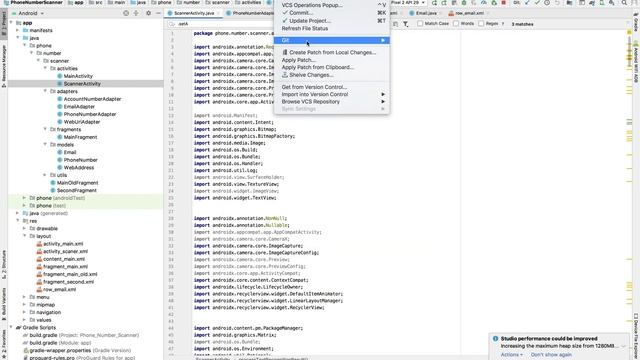Open gradle-wrapper.properties file
The image size is (640, 360).
click(60, 350)
